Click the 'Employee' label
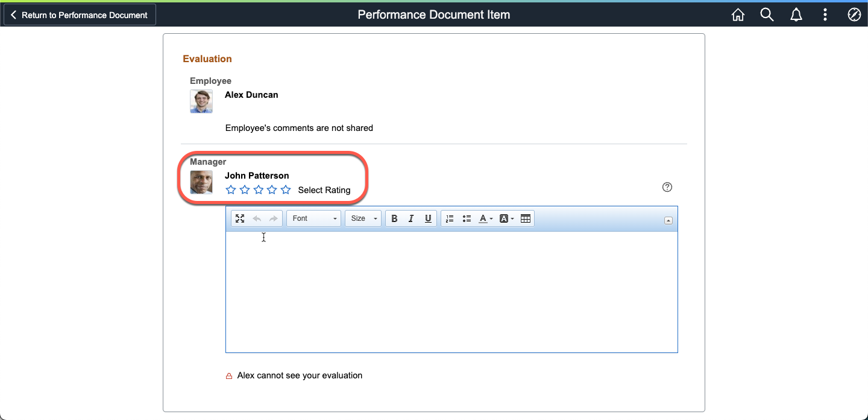The height and width of the screenshot is (420, 868). point(210,81)
